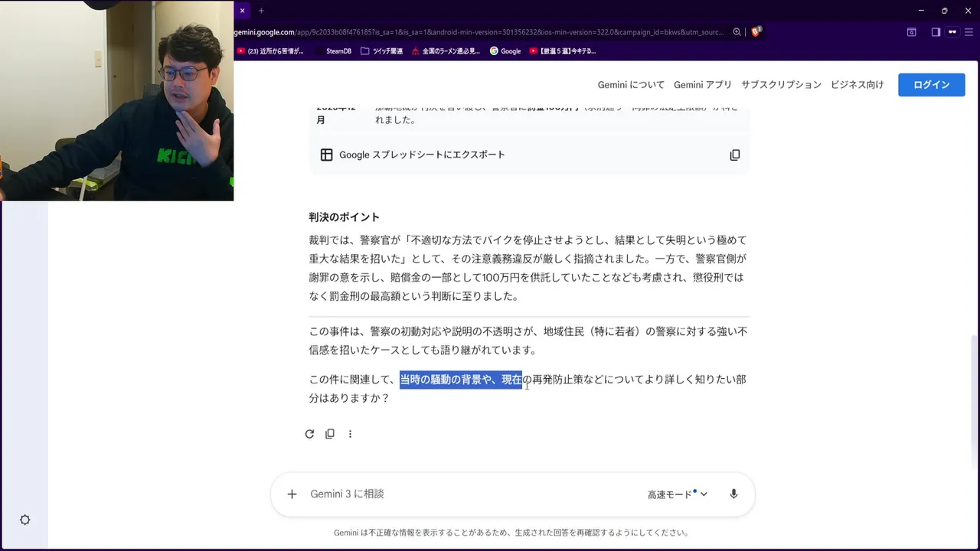This screenshot has width=980, height=551.
Task: Open the SteamDB bookmark
Action: pyautogui.click(x=333, y=51)
